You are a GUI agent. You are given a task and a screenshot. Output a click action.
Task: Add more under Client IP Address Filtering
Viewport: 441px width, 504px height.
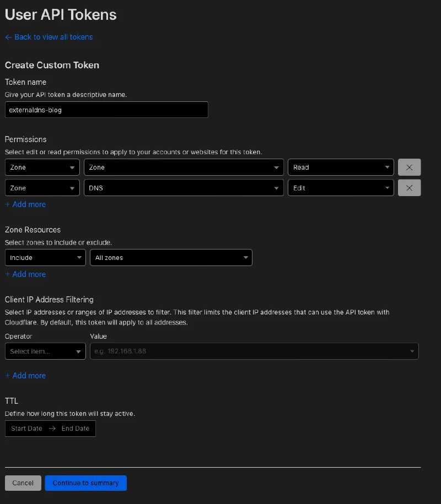[x=25, y=376]
